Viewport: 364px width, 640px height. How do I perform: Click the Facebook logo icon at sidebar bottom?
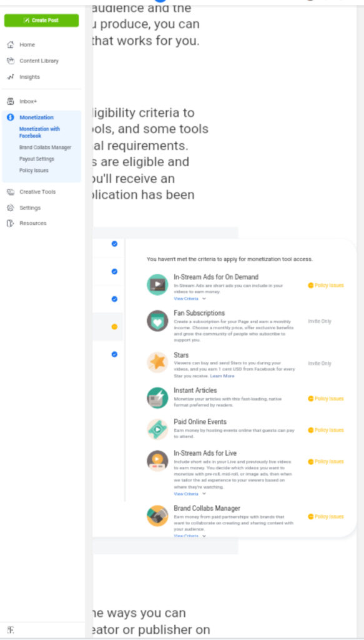(10, 630)
